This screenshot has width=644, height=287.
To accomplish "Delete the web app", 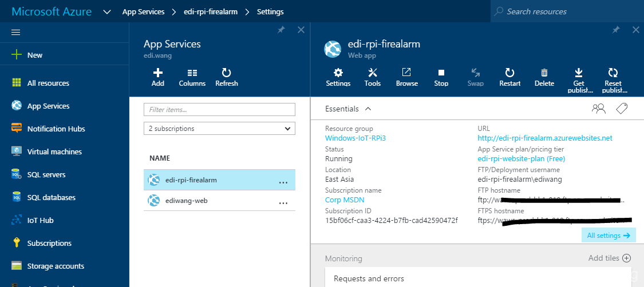I will pos(544,78).
